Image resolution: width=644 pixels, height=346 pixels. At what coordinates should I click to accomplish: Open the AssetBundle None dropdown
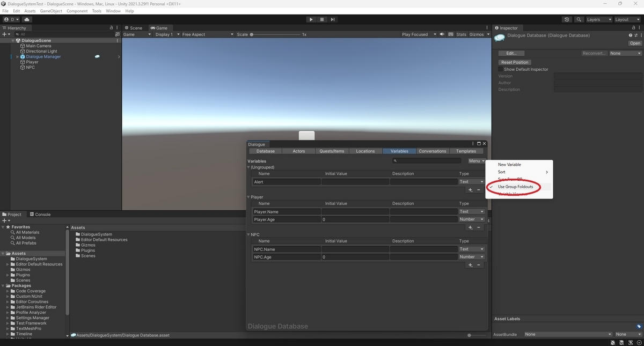click(568, 334)
